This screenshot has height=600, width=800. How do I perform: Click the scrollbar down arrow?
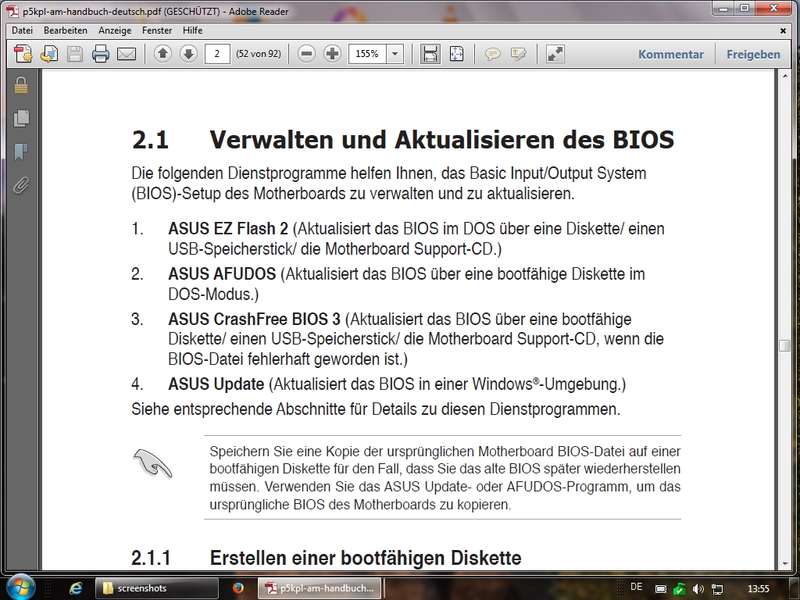785,564
